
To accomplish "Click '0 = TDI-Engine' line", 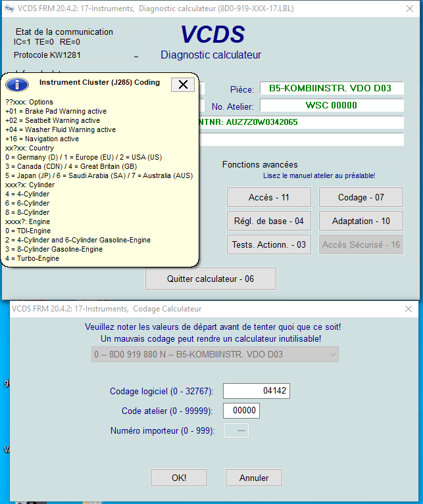I will 28,231.
